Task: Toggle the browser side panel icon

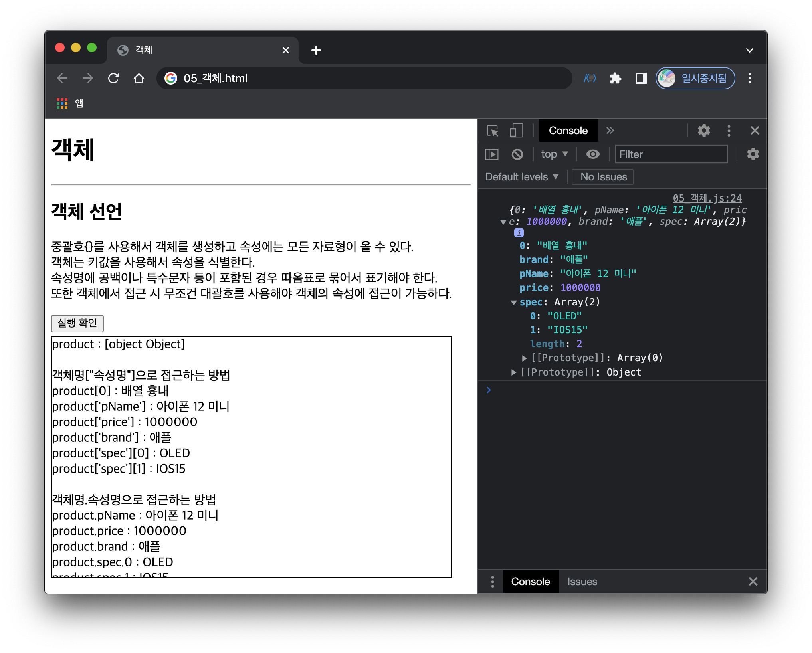Action: tap(641, 78)
